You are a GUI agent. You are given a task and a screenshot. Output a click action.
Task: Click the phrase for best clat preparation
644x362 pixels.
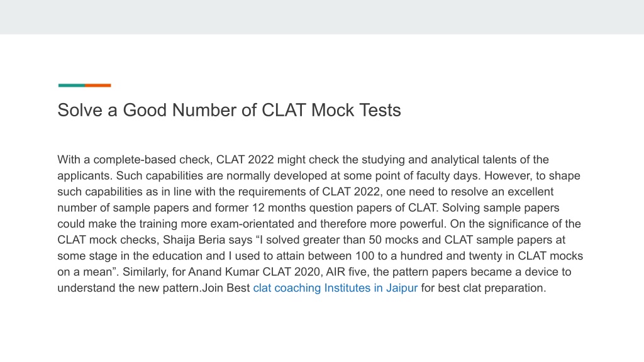coord(484,288)
